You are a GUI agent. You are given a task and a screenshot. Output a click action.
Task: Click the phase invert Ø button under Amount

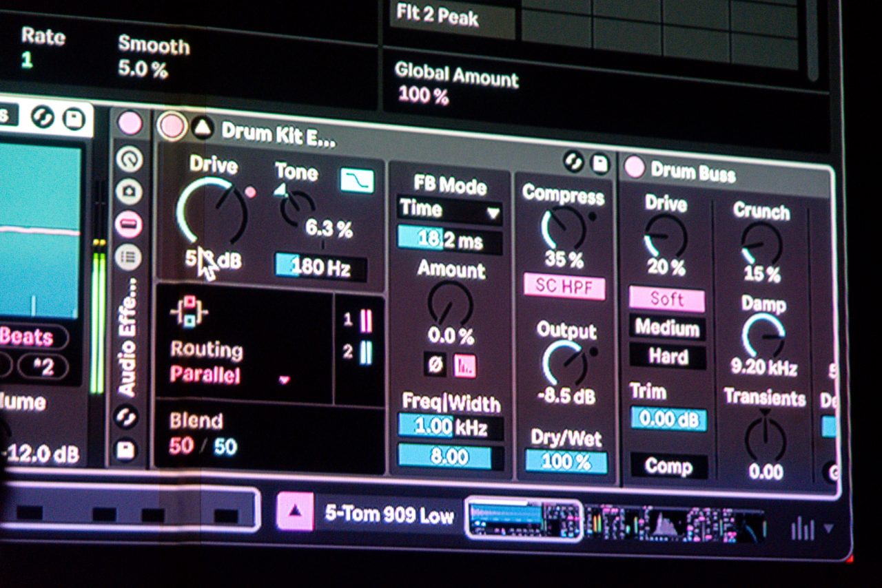[x=435, y=366]
